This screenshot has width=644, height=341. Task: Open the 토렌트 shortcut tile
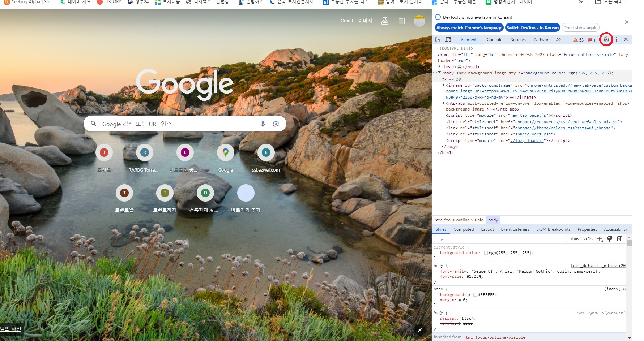tap(104, 157)
